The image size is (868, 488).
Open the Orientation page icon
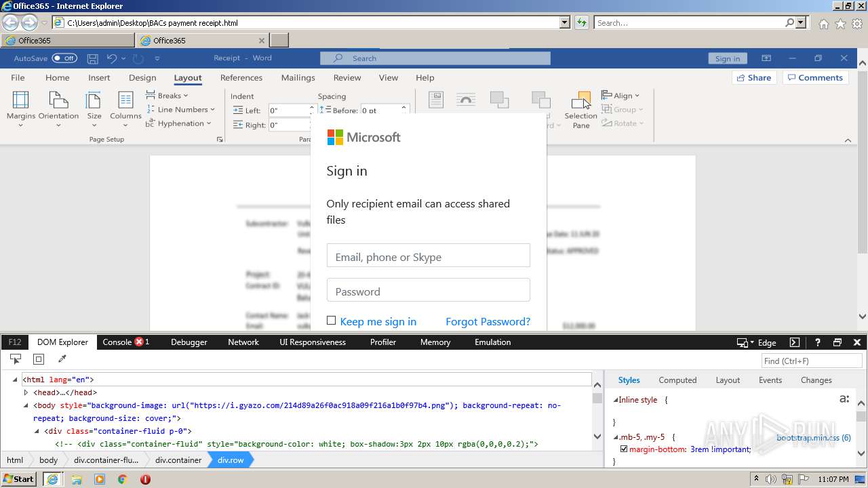(58, 100)
